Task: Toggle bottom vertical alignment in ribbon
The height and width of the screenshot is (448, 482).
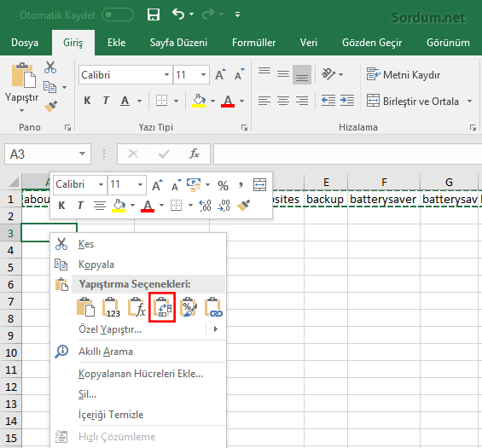Action: click(x=302, y=74)
